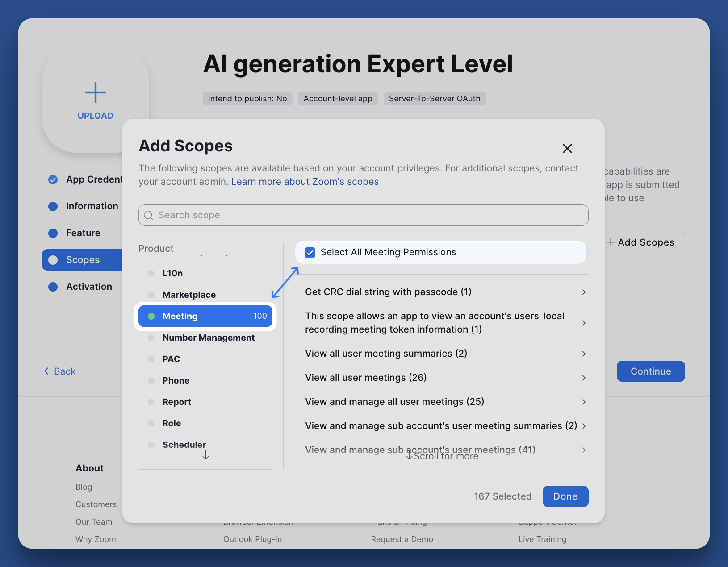Image resolution: width=728 pixels, height=567 pixels.
Task: Expand sub account's user meeting summaries chevron
Action: pyautogui.click(x=584, y=426)
